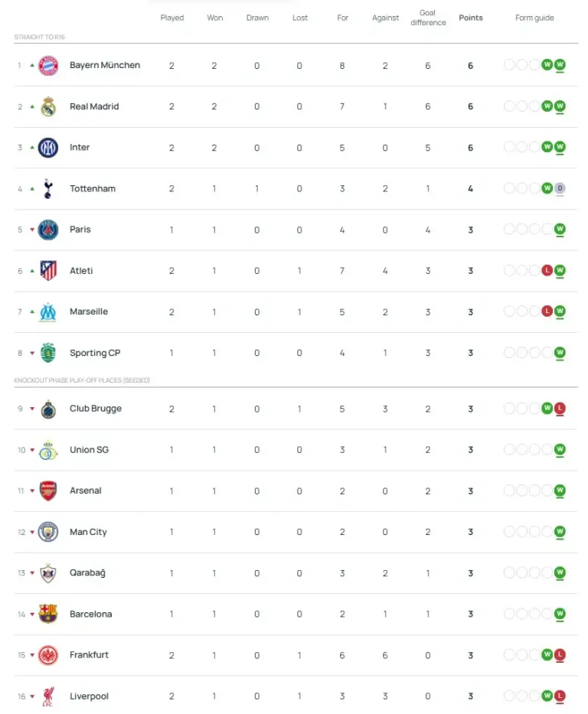Screen dimensions: 588x714
Task: Click the Real Madrid club crest
Action: [x=48, y=106]
